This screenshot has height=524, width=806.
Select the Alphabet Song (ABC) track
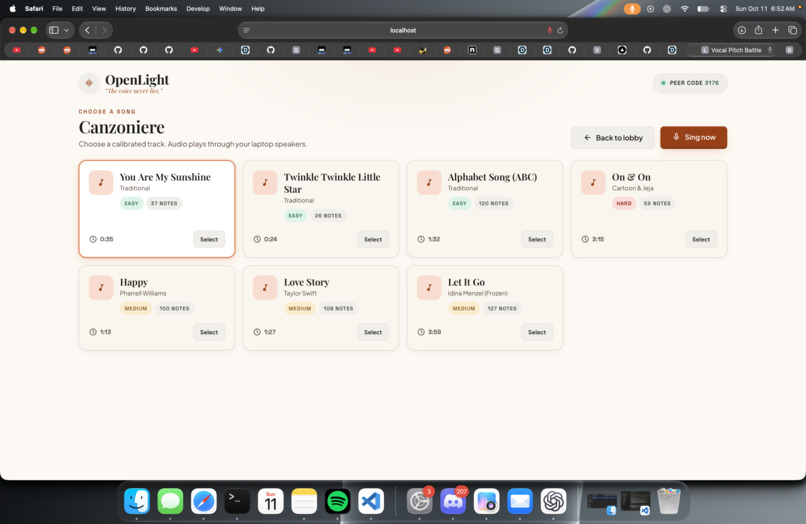tap(537, 239)
